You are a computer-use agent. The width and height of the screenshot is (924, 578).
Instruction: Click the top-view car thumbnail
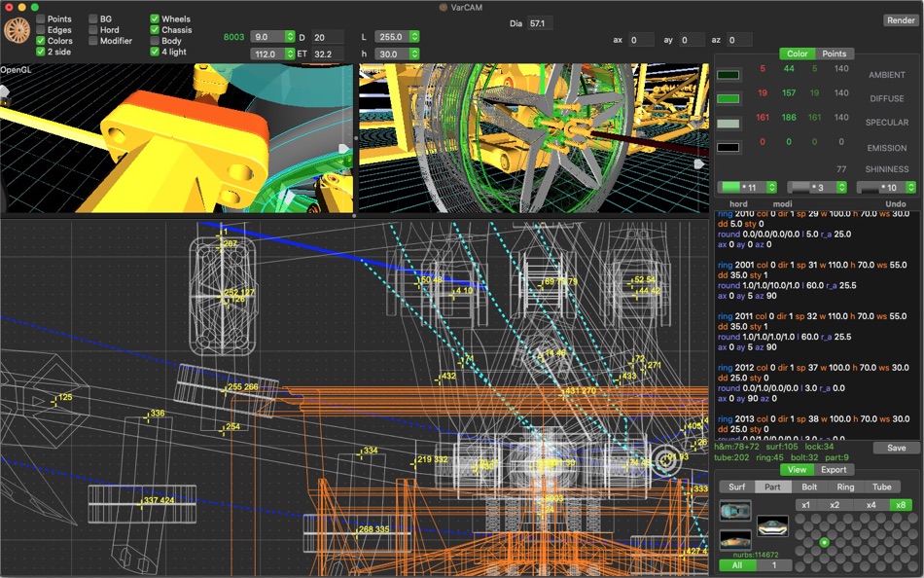pyautogui.click(x=735, y=510)
